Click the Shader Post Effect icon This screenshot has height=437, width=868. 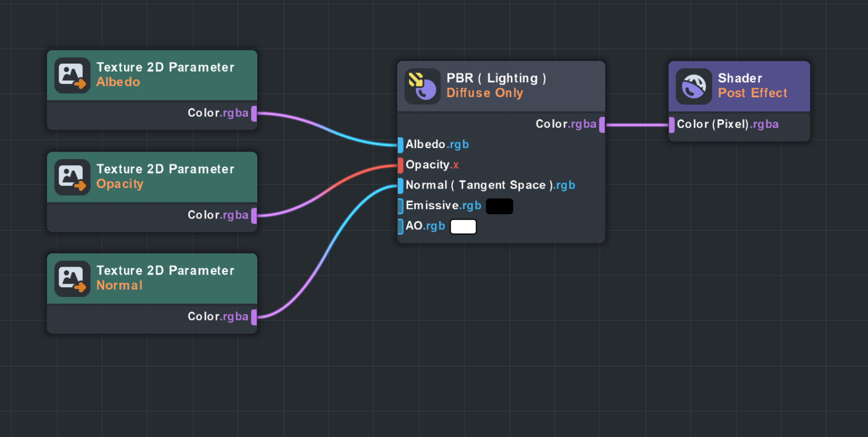coord(693,86)
